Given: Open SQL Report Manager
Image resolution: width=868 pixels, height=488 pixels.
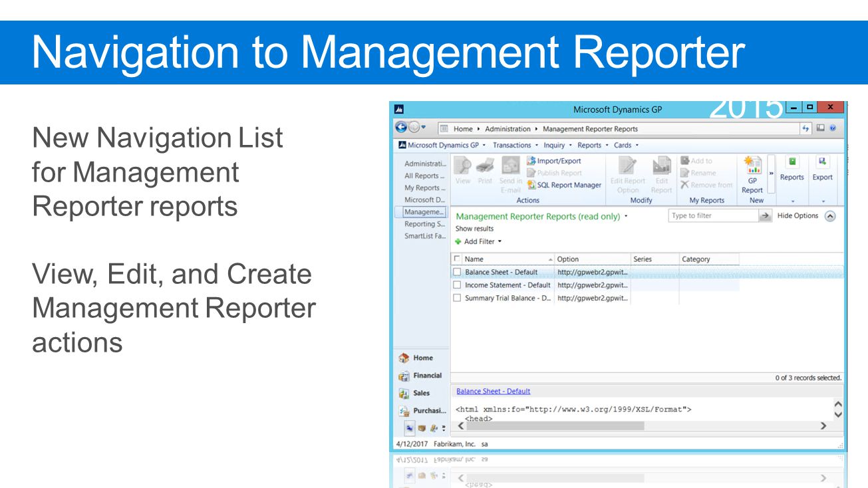Looking at the screenshot, I should coord(564,185).
